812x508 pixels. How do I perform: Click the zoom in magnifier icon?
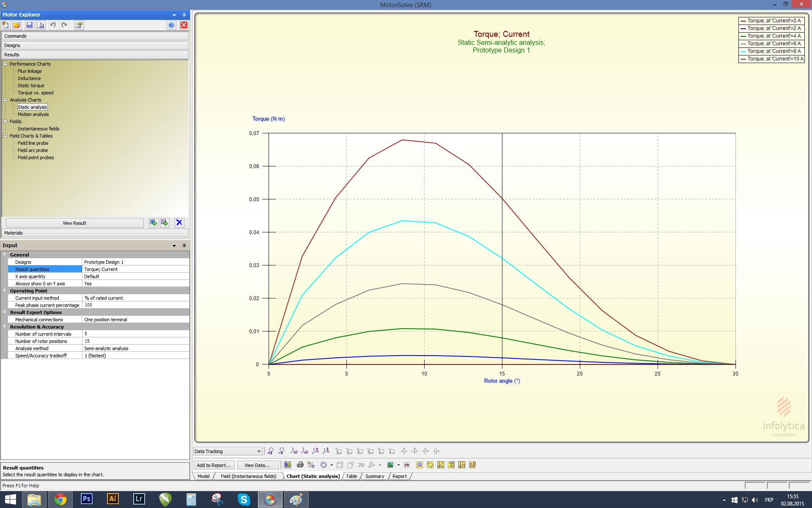click(271, 451)
